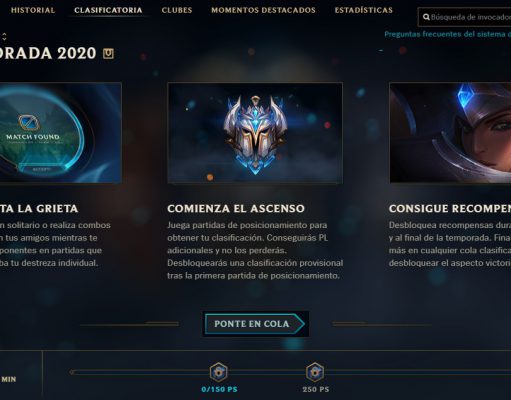Click the season info icon beside 2020
511x400 pixels.
coord(108,53)
